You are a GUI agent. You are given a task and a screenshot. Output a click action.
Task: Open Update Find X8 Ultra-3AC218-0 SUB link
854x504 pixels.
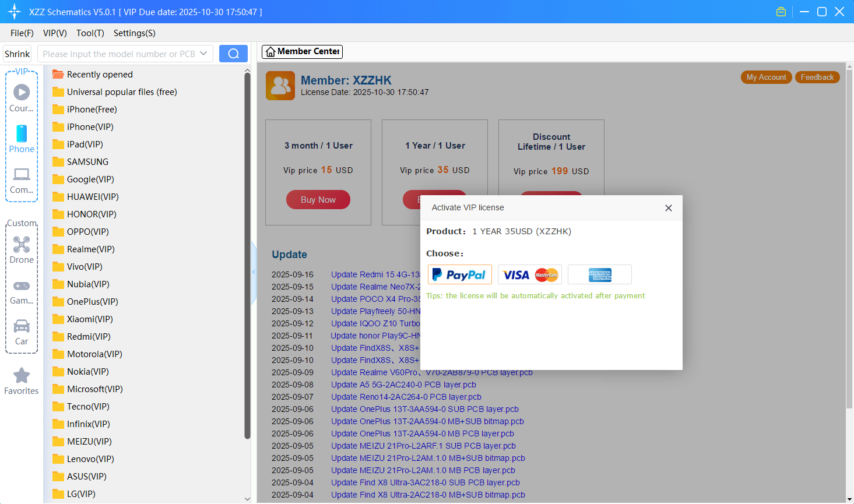[426, 482]
